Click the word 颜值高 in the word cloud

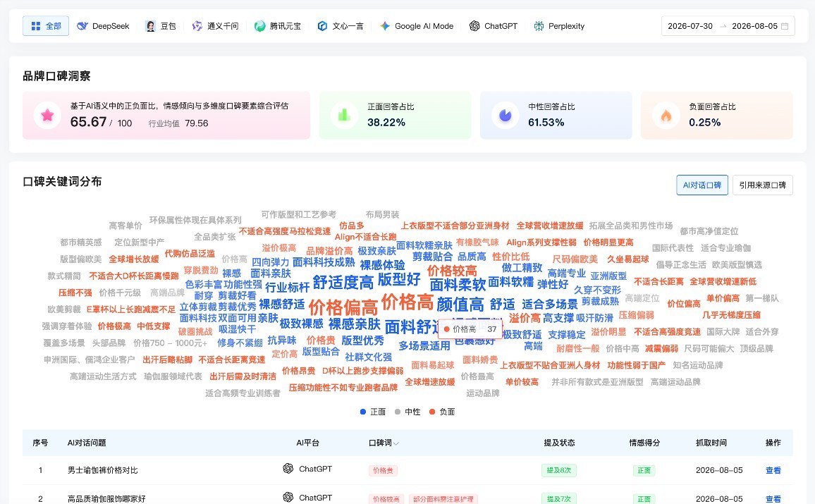[460, 304]
